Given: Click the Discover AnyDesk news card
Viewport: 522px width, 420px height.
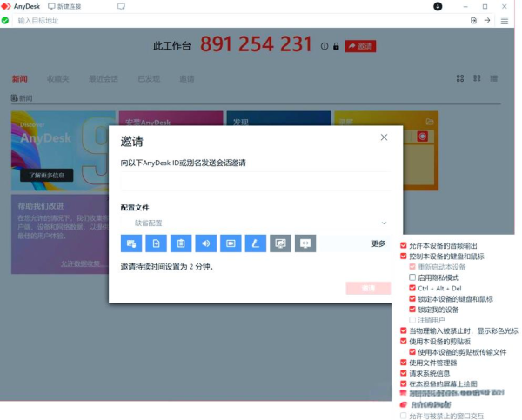Looking at the screenshot, I should (60, 150).
